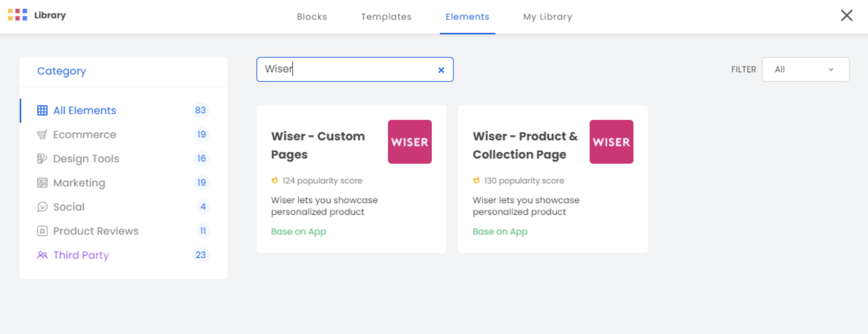Open the FILTER dropdown set to All
This screenshot has height=334, width=868.
tap(806, 69)
